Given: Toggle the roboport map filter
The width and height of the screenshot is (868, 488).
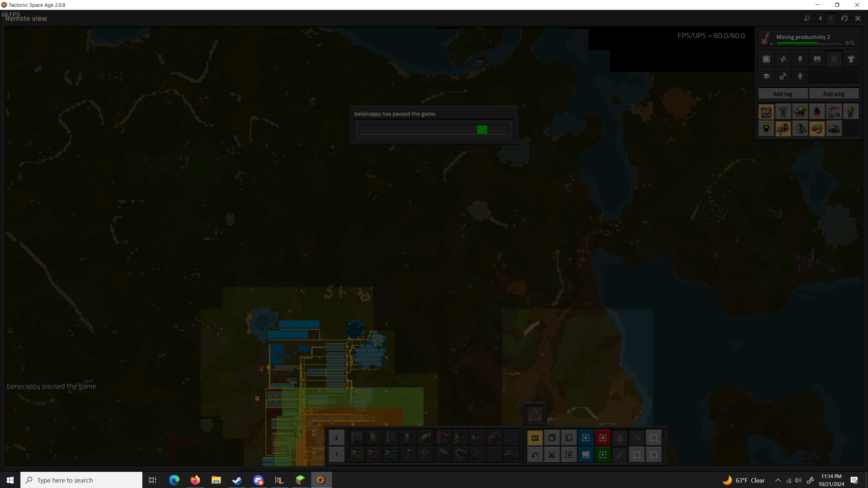Looking at the screenshot, I should click(766, 112).
